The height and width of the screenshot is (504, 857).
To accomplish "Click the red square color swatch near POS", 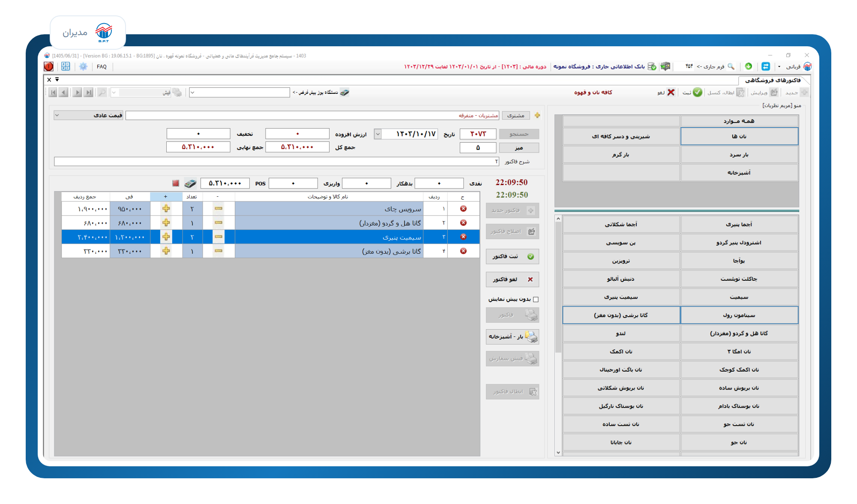I will (x=176, y=183).
